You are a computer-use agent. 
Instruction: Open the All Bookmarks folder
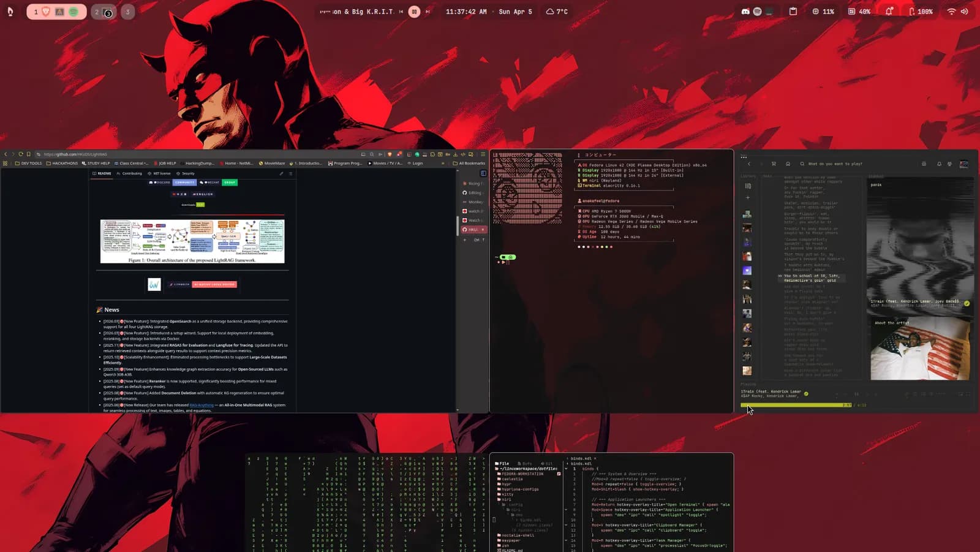pyautogui.click(x=469, y=164)
